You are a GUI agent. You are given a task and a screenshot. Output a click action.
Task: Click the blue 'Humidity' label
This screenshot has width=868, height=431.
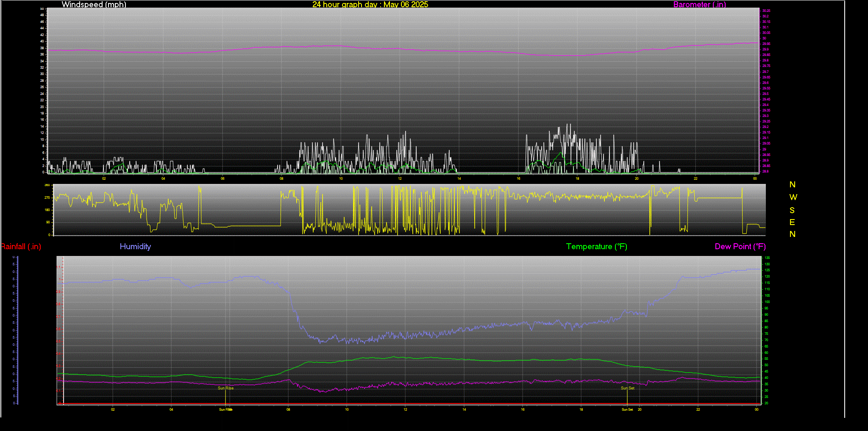(x=135, y=246)
